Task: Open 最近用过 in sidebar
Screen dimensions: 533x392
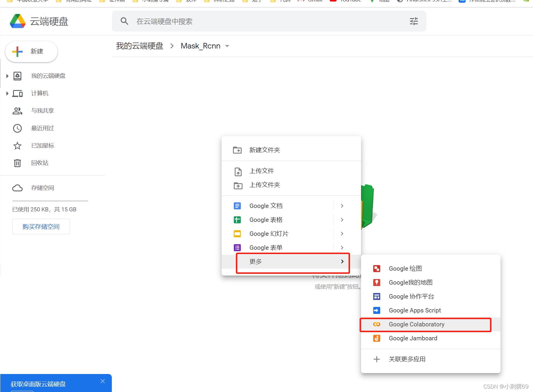Action: (x=43, y=128)
